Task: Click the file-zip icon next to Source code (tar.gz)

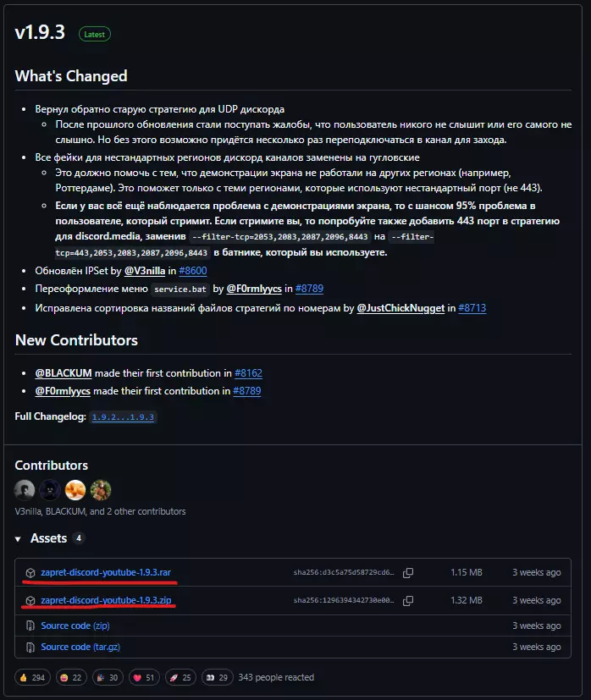Action: click(30, 648)
